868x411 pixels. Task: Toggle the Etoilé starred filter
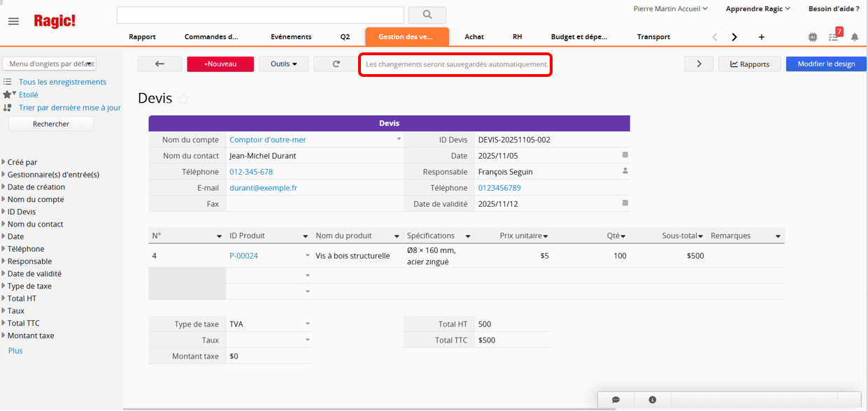(x=28, y=94)
